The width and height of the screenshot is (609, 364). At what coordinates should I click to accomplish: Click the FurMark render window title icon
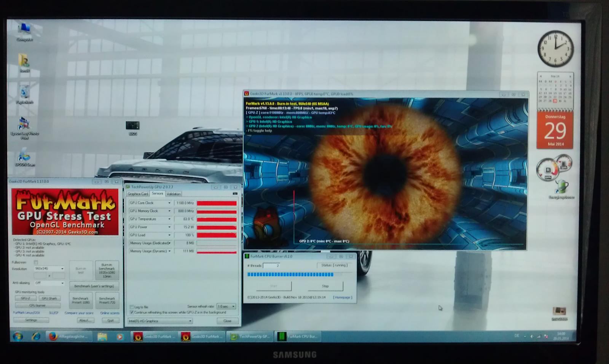247,94
